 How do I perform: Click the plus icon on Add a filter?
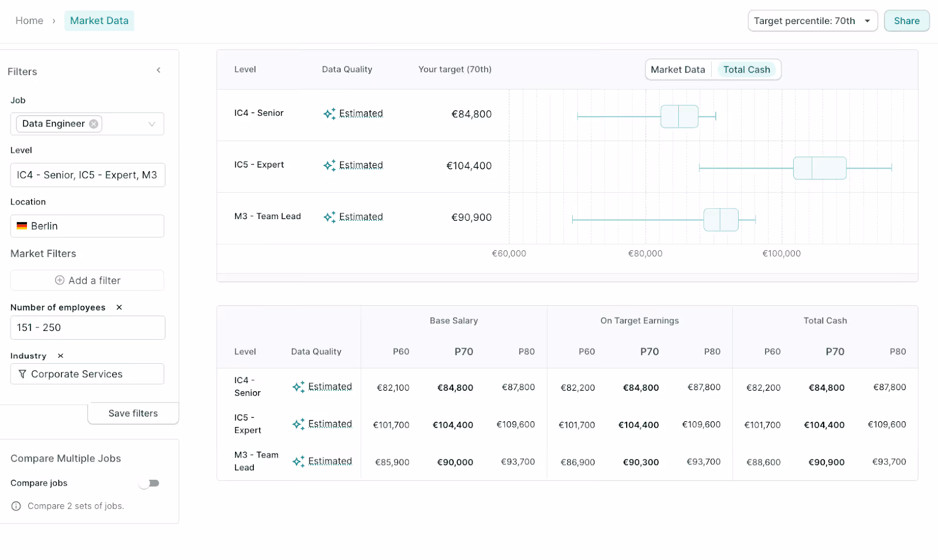point(59,280)
